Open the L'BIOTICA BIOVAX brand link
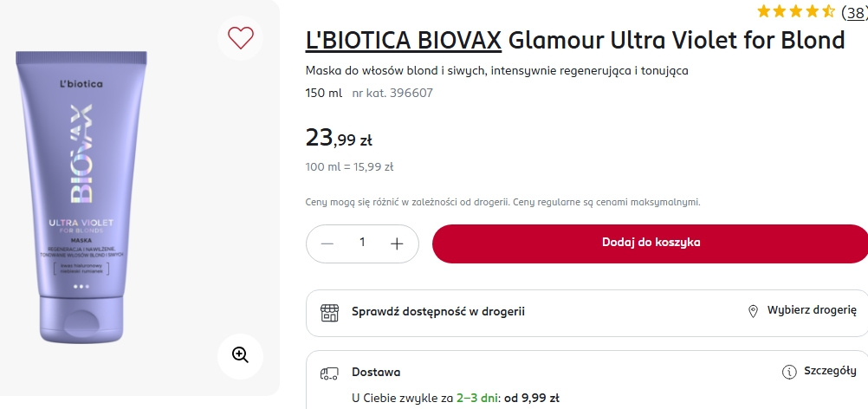 pos(404,41)
